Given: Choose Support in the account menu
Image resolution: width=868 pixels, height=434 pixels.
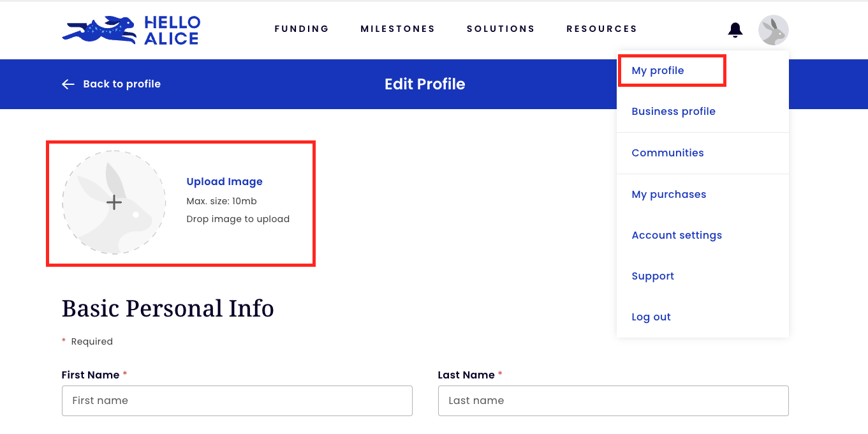Looking at the screenshot, I should (652, 276).
